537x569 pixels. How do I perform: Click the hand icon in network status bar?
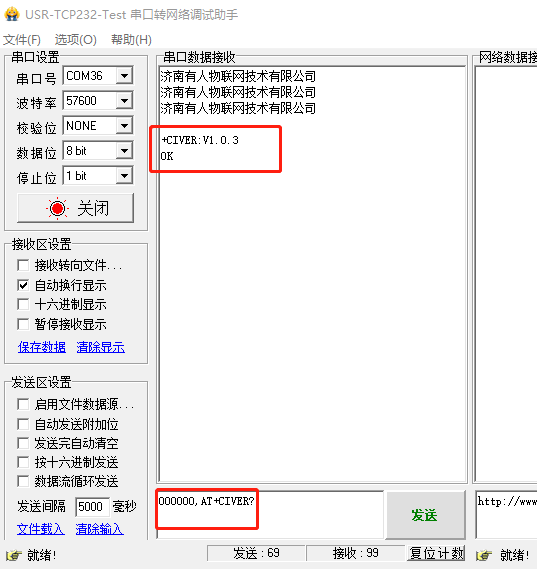tap(484, 555)
